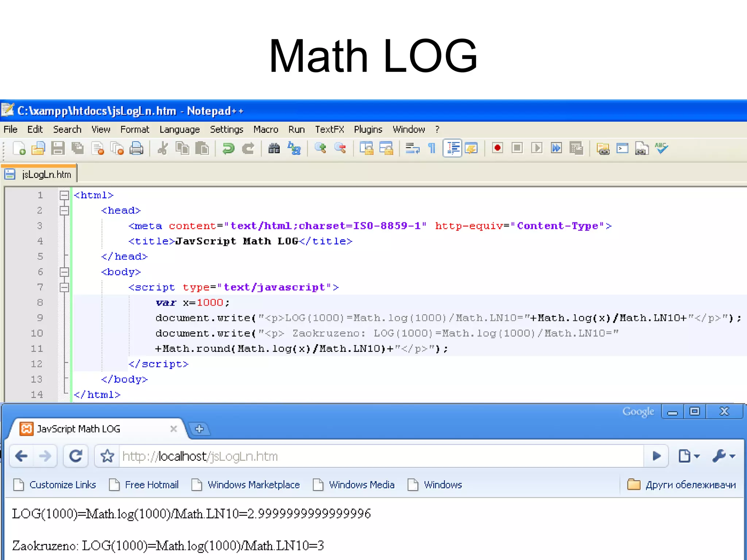The height and width of the screenshot is (560, 747).
Task: Click the browser Back arrow
Action: click(x=22, y=456)
